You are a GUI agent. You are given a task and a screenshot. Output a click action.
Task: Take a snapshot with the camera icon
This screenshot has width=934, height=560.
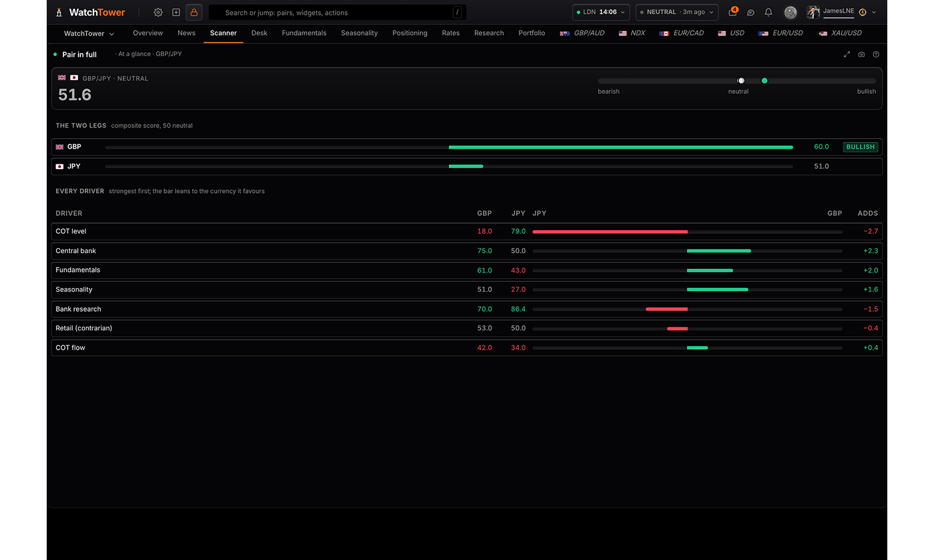(x=862, y=55)
